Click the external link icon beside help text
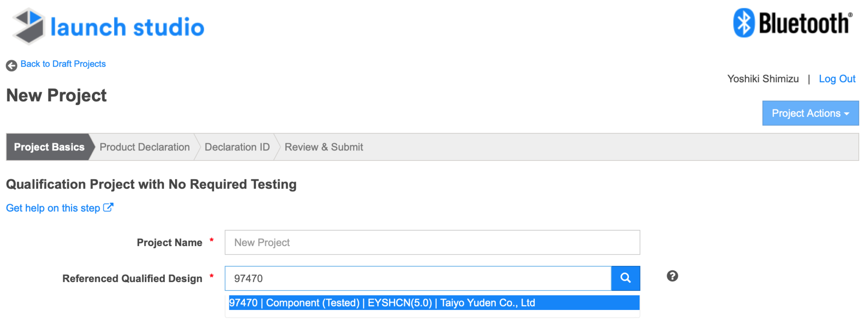This screenshot has height=332, width=868. pos(108,207)
